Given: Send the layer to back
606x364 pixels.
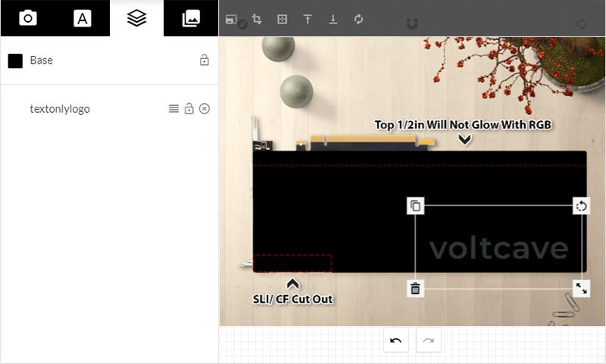Looking at the screenshot, I should [333, 19].
